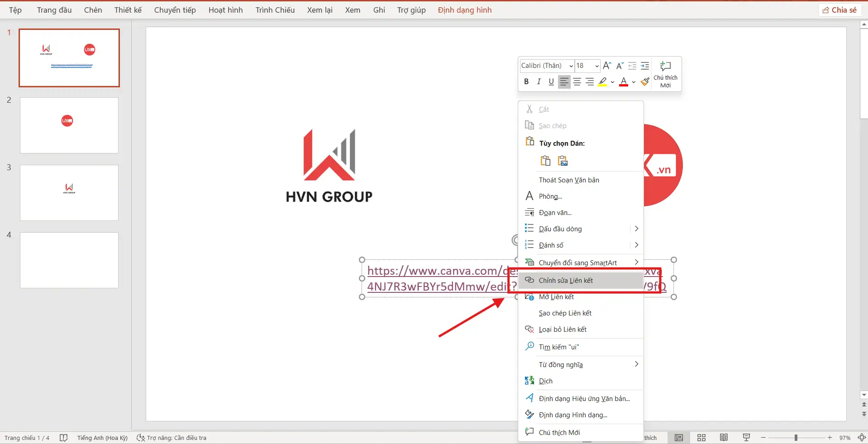The width and height of the screenshot is (868, 444).
Task: Select slide 3 thumbnail in the panel
Action: pyautogui.click(x=69, y=192)
